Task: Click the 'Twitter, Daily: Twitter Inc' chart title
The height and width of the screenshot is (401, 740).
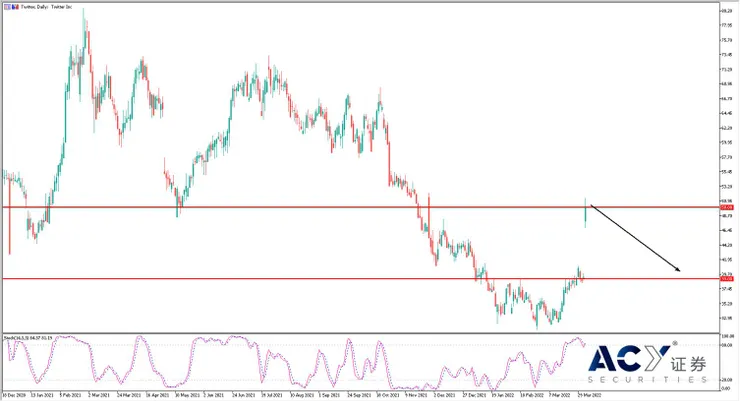Action: (46, 7)
